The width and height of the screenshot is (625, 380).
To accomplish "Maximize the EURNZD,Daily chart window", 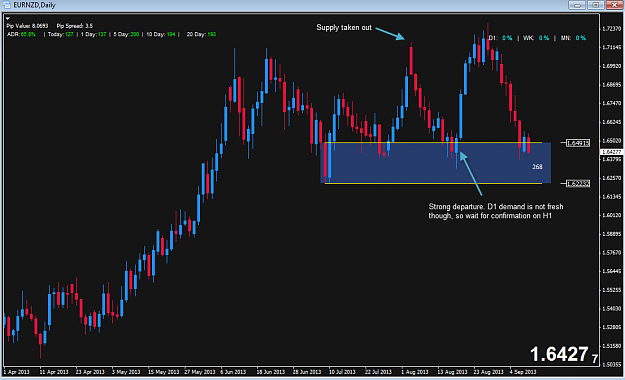I will point(596,5).
